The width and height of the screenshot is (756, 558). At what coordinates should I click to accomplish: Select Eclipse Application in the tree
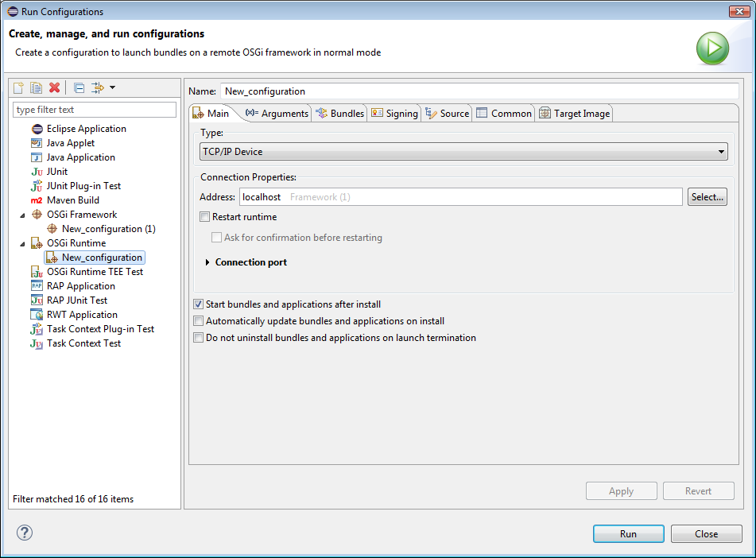coord(86,129)
